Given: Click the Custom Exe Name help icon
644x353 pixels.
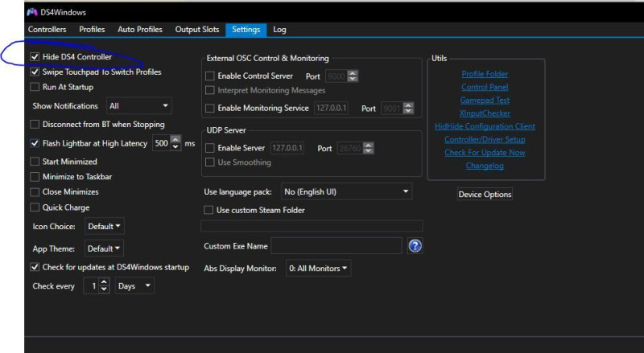Looking at the screenshot, I should point(415,246).
